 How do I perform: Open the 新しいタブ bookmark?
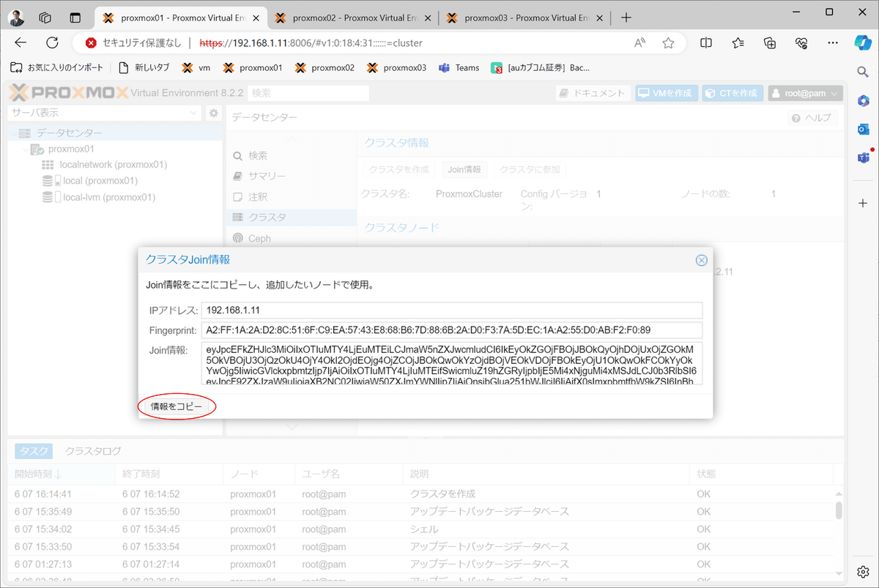click(144, 67)
